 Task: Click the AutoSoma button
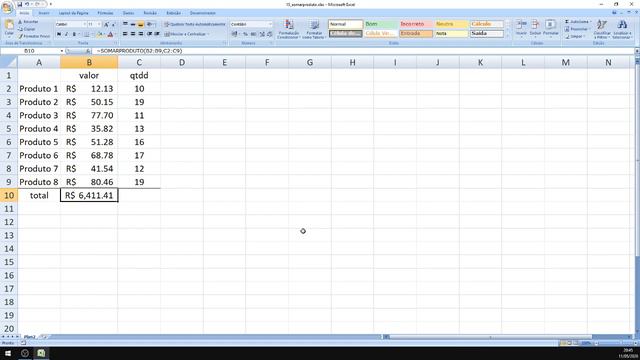click(x=577, y=22)
